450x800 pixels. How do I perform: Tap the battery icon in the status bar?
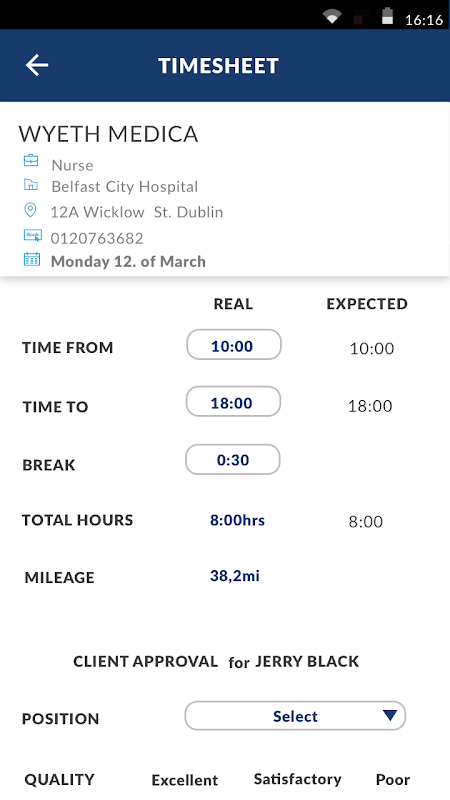[x=388, y=16]
